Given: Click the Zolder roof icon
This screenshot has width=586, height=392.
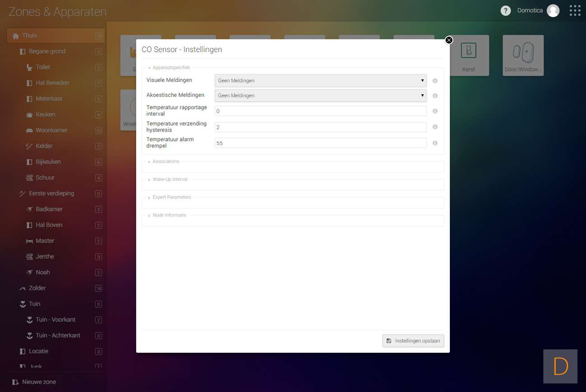Looking at the screenshot, I should coord(23,288).
